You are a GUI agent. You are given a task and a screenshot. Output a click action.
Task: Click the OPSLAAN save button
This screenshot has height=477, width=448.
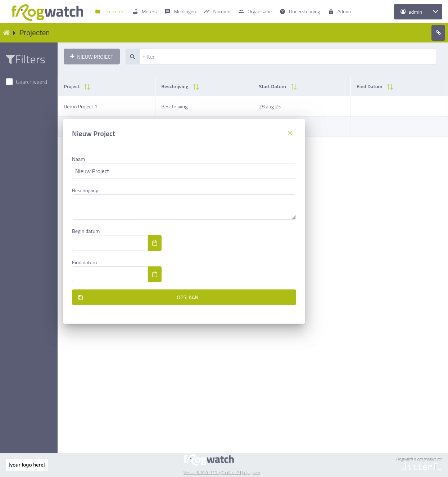click(x=184, y=297)
